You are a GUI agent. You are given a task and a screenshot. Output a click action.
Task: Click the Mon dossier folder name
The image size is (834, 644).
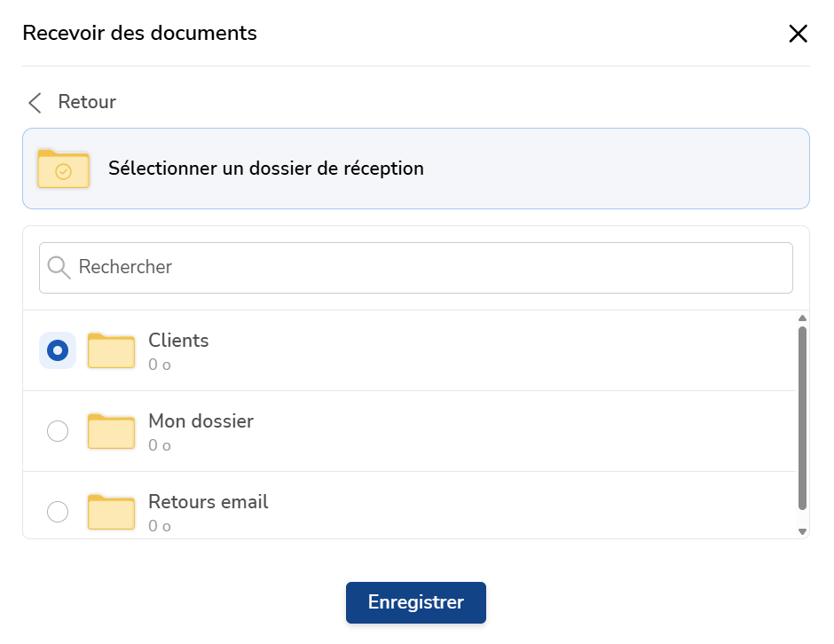[201, 421]
